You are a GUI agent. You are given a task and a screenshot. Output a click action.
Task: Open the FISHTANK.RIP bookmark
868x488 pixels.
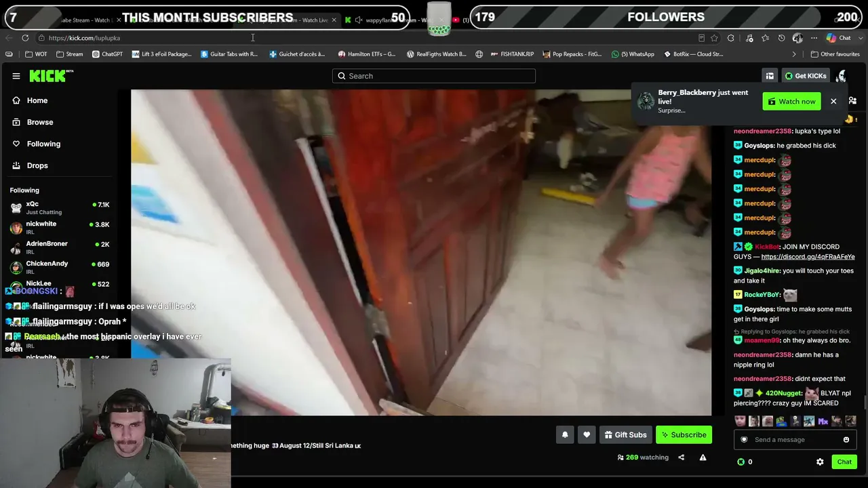[x=512, y=54]
